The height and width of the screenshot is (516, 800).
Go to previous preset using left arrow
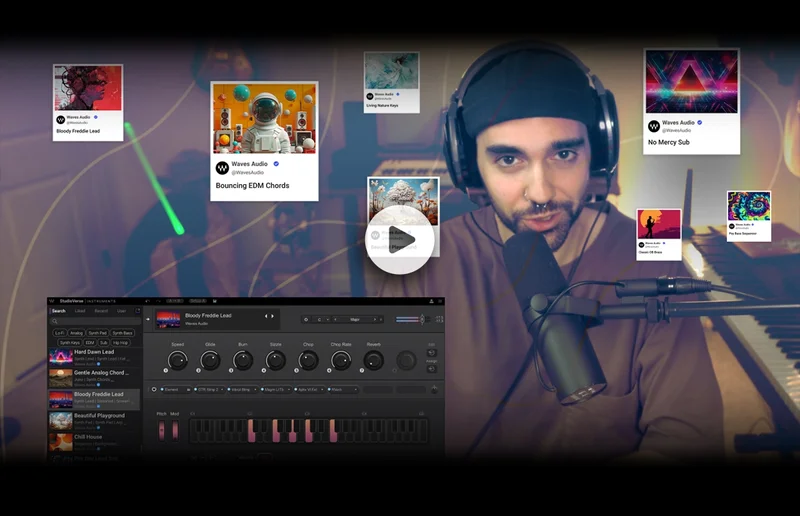point(266,316)
